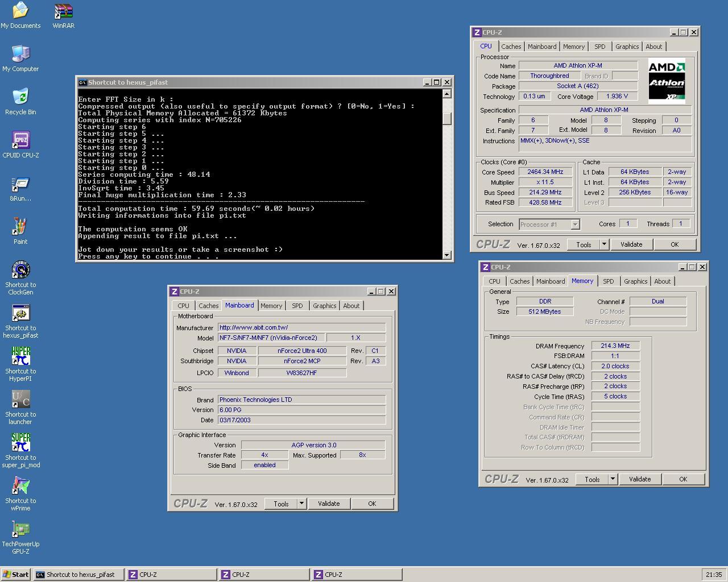Image resolution: width=728 pixels, height=582 pixels.
Task: Click Multiplier value x 11.5
Action: (x=545, y=182)
